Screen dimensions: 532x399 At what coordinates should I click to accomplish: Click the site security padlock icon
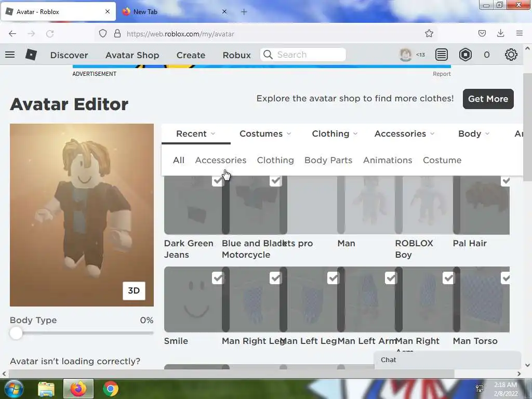tap(117, 33)
